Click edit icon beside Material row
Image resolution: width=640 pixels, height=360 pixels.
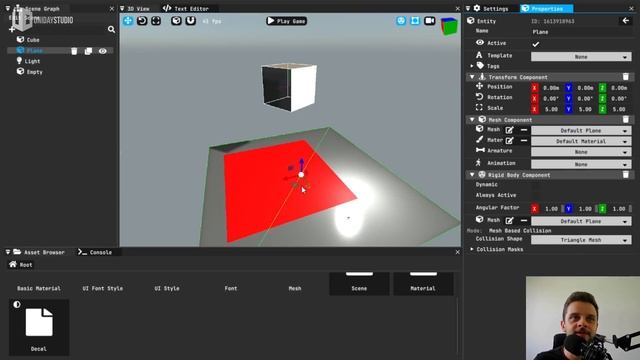pos(509,141)
